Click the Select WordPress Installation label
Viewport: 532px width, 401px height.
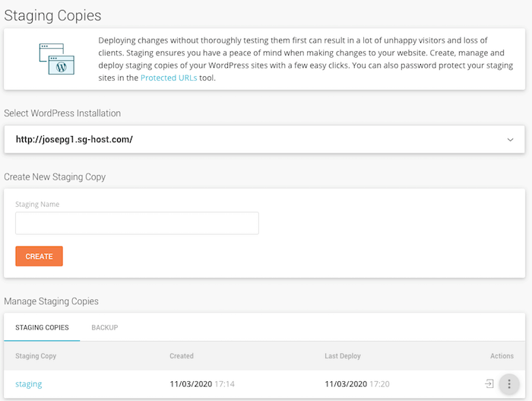click(x=62, y=113)
